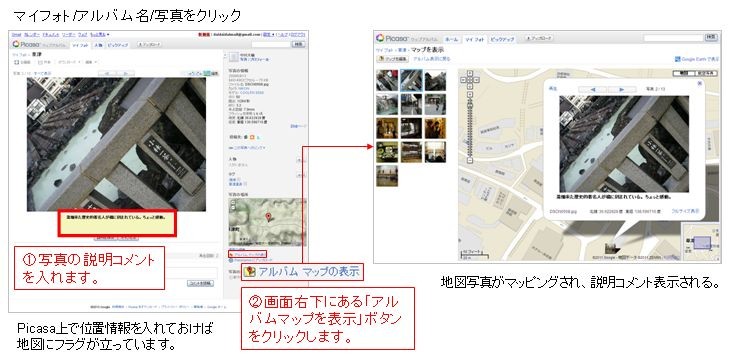
Task: Click アルバム表示に戻る link
Action: 431,59
